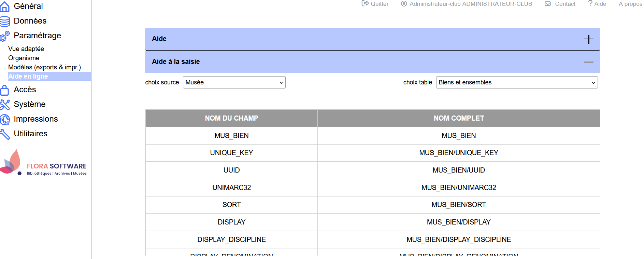Select the highlighted Aide en ligne item
Screen dimensions: 644x259
pos(28,77)
